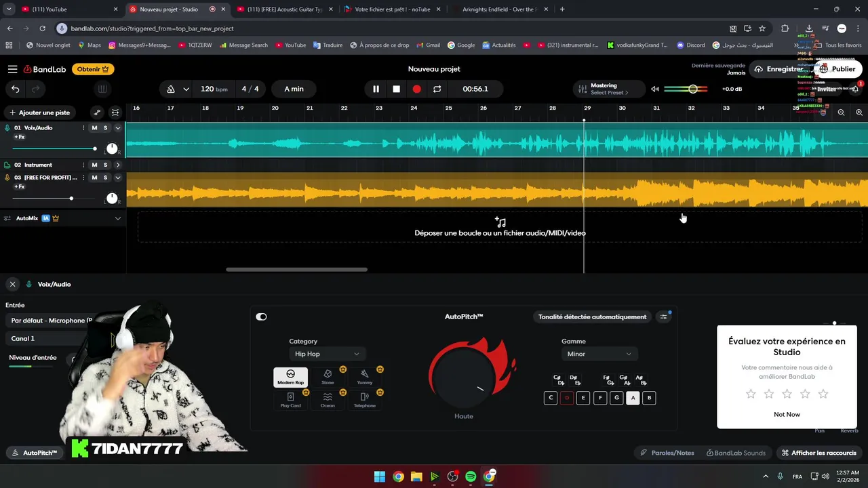The height and width of the screenshot is (488, 868).
Task: Open AutoPitch settings sliders icon
Action: coord(664,317)
